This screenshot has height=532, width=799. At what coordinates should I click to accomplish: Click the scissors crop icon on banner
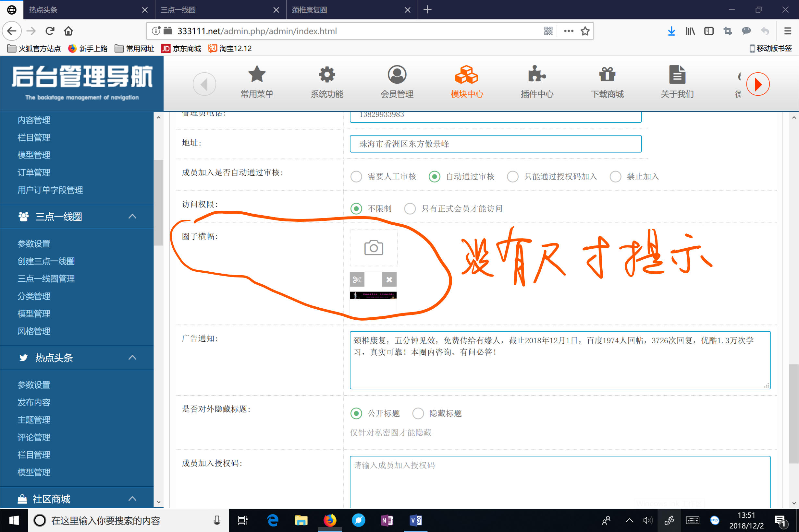tap(357, 279)
